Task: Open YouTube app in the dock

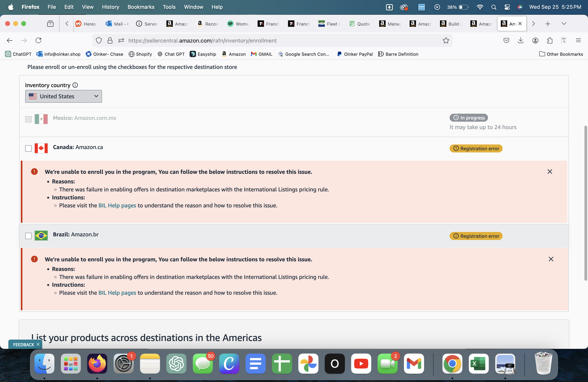Action: tap(361, 363)
